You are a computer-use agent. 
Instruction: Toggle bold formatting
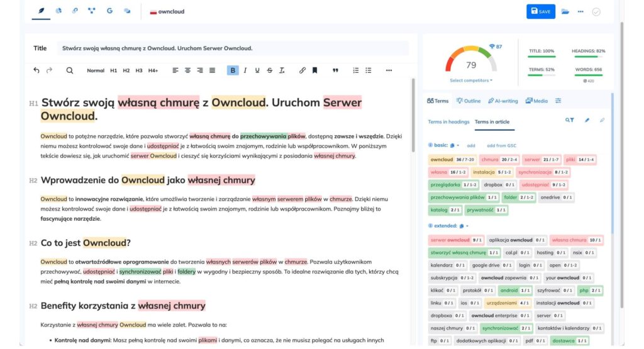[233, 70]
